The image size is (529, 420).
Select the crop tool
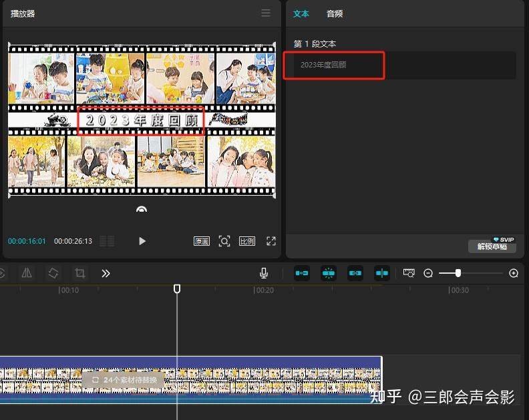tap(80, 273)
